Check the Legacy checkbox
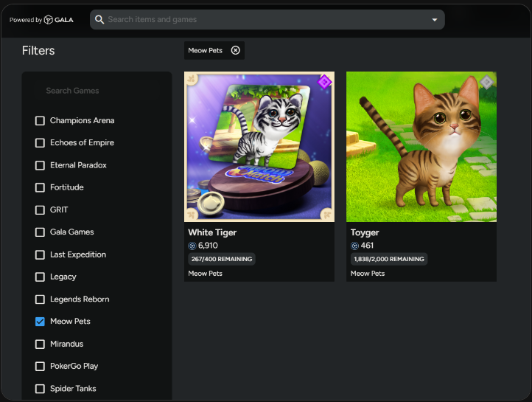 [x=40, y=277]
